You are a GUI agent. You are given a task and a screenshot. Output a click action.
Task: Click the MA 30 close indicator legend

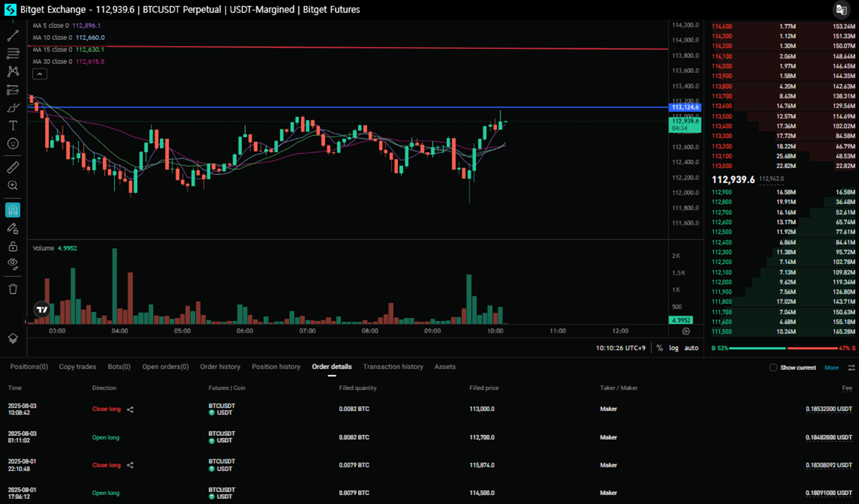click(68, 61)
